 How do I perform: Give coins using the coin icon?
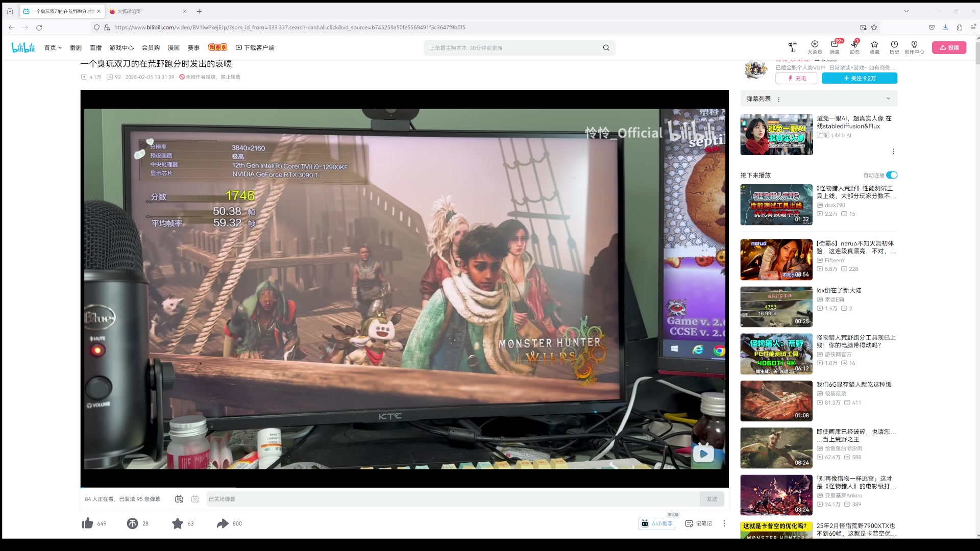pyautogui.click(x=132, y=523)
